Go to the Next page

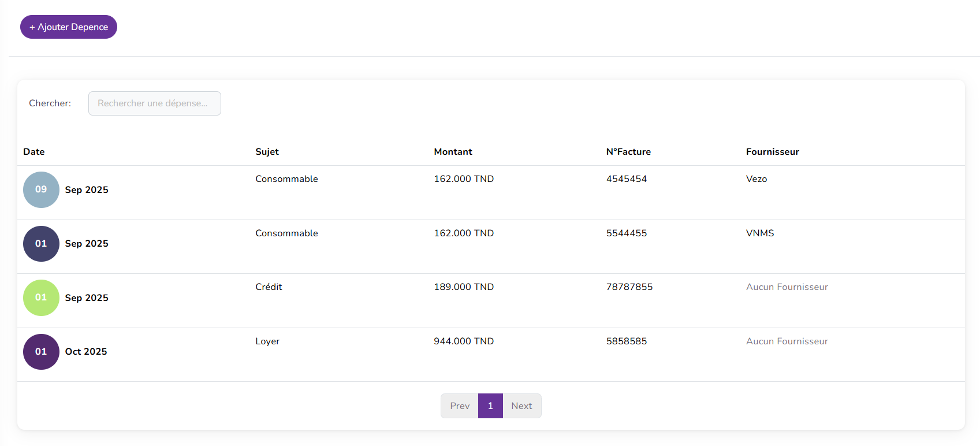point(521,406)
